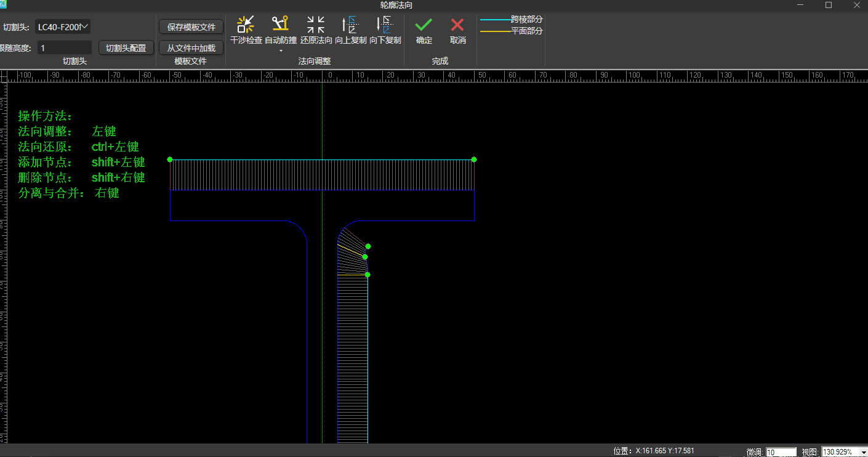Run the 干涉检查 interference check
Viewport: 868px width, 457px height.
click(246, 30)
